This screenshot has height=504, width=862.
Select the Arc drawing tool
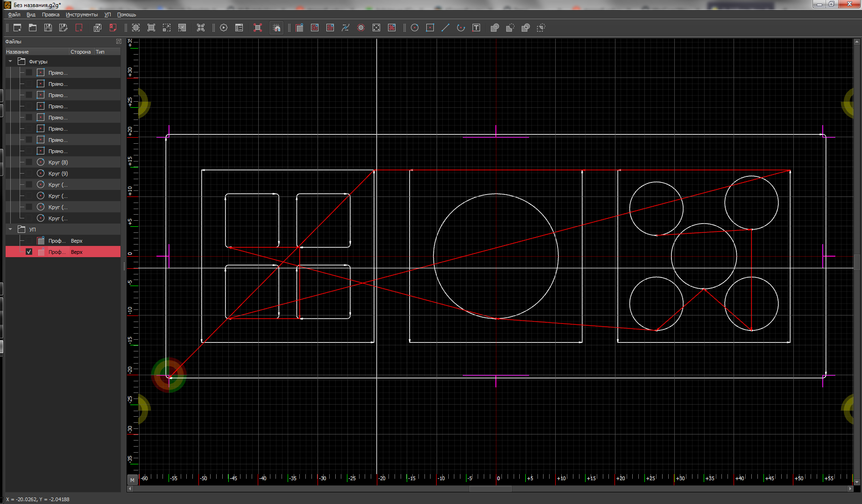(x=461, y=28)
